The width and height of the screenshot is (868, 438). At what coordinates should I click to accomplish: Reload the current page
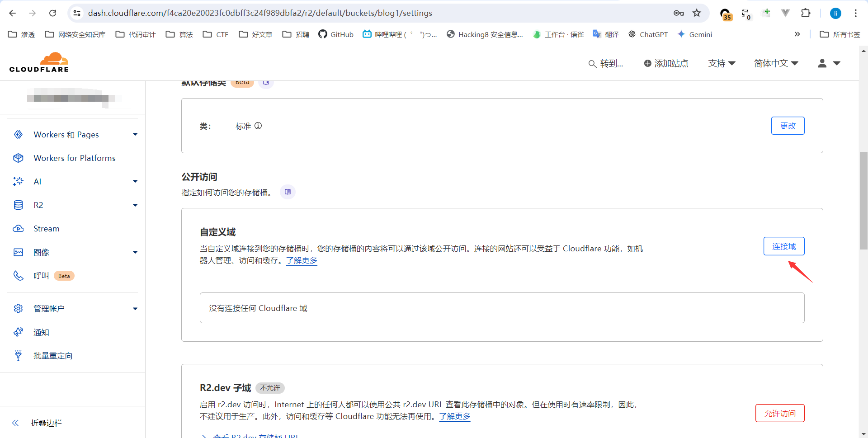click(x=53, y=13)
